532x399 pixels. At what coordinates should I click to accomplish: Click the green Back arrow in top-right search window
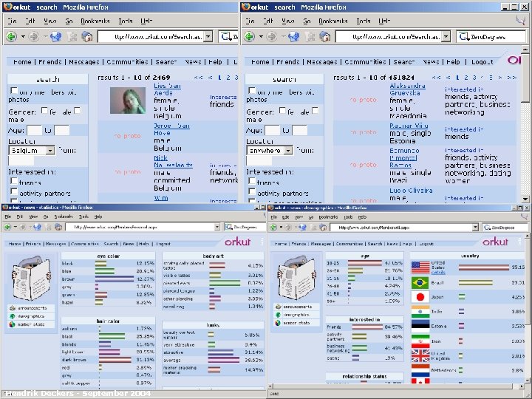pos(250,36)
